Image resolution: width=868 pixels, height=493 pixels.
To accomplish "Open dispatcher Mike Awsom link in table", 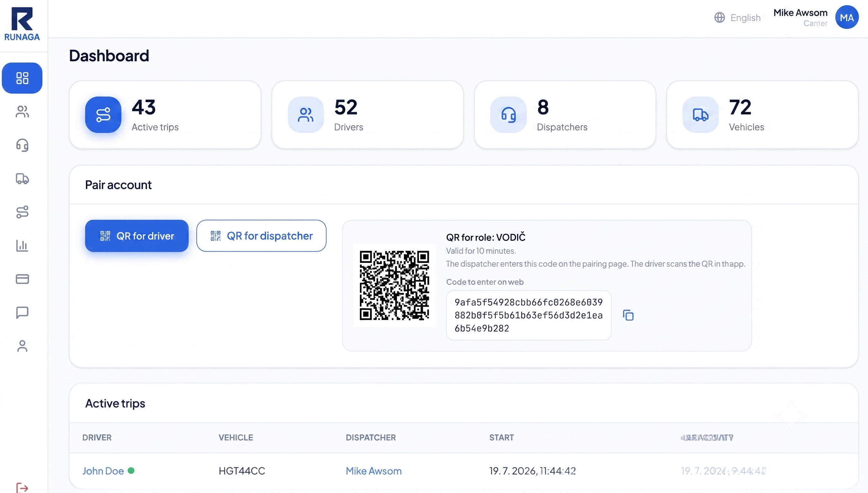I will (x=373, y=471).
